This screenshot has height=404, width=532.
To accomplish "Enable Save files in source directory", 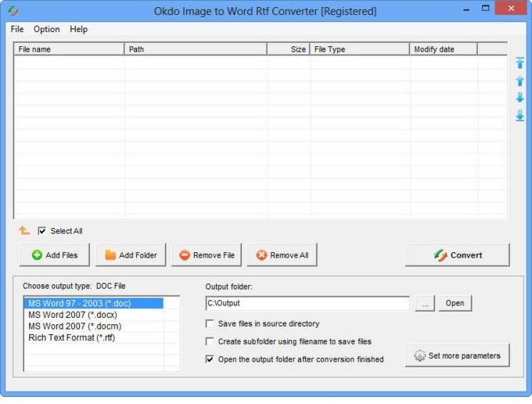I will (210, 323).
